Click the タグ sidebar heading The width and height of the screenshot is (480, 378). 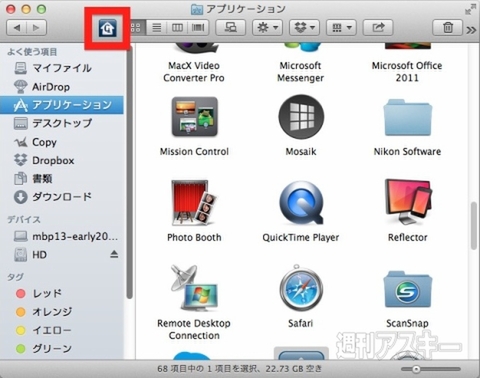point(15,277)
